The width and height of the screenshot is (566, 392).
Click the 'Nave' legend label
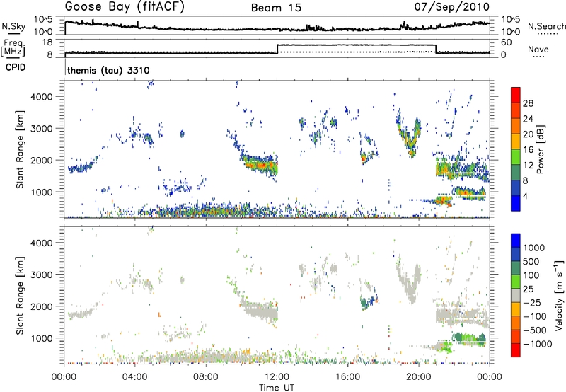(x=538, y=49)
